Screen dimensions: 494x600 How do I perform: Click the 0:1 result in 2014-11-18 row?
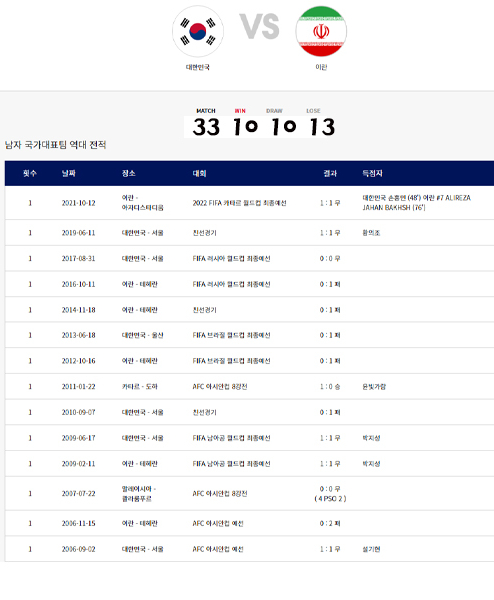[x=330, y=310]
